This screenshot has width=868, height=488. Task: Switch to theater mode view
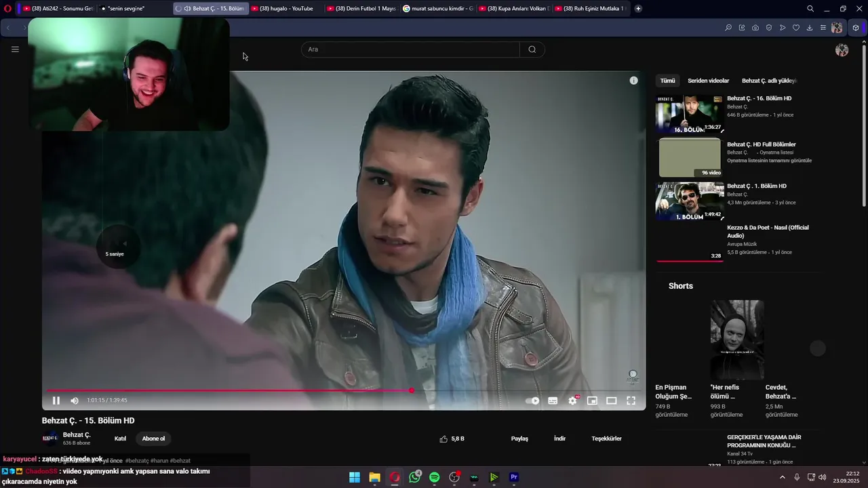[x=611, y=401]
